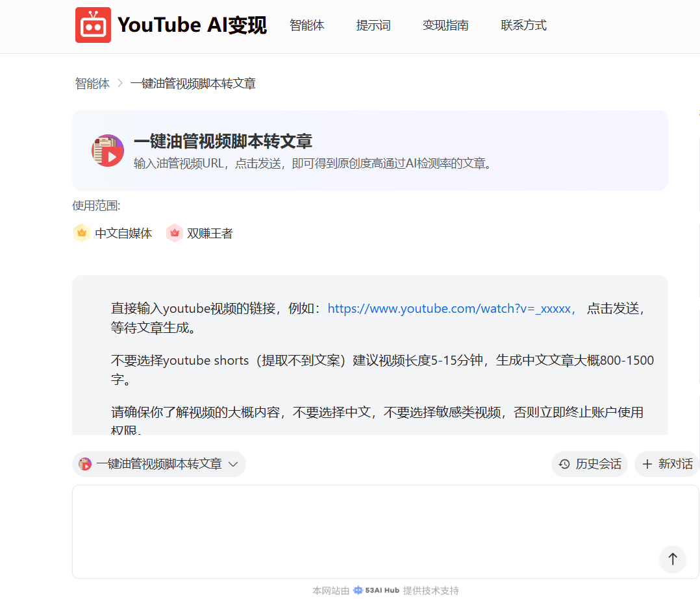700x599 pixels.
Task: Click the example youtube.com/watch link
Action: coord(451,308)
